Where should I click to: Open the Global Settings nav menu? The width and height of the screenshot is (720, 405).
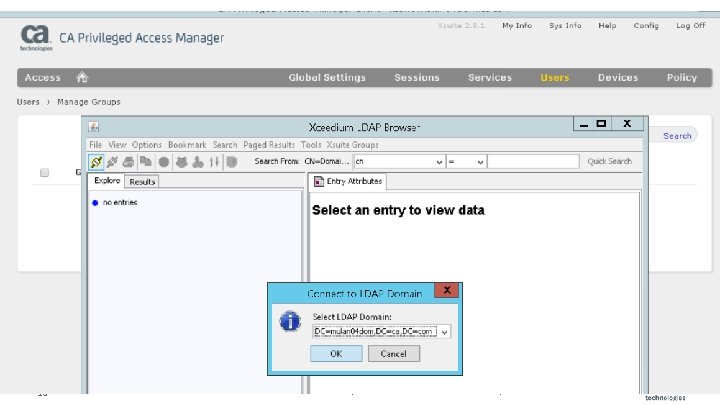click(327, 78)
